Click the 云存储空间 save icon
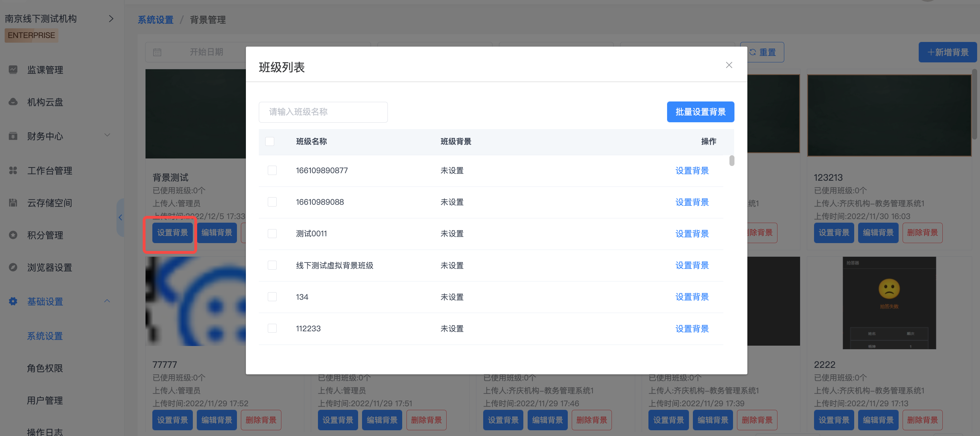This screenshot has width=980, height=436. tap(13, 203)
